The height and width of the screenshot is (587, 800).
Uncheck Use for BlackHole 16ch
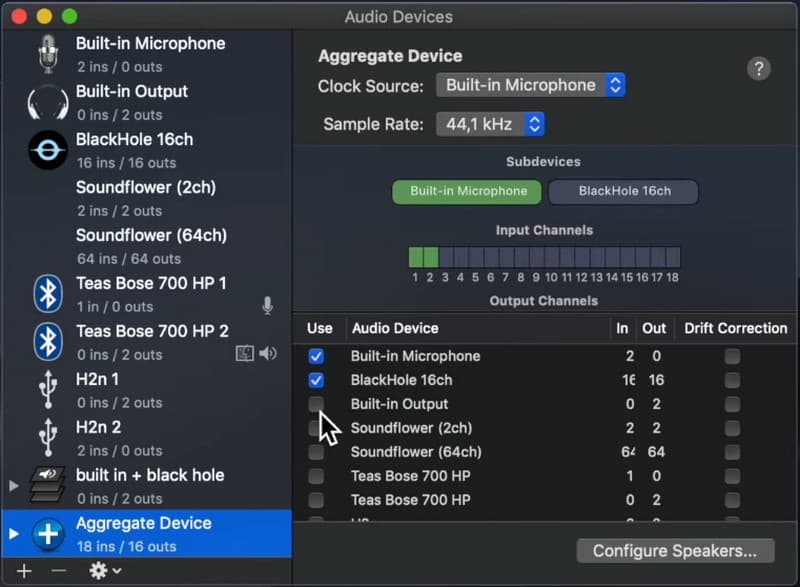316,380
